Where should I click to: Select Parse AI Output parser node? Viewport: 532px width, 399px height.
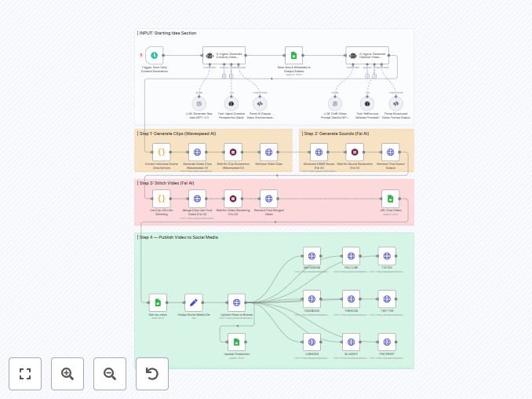260,104
